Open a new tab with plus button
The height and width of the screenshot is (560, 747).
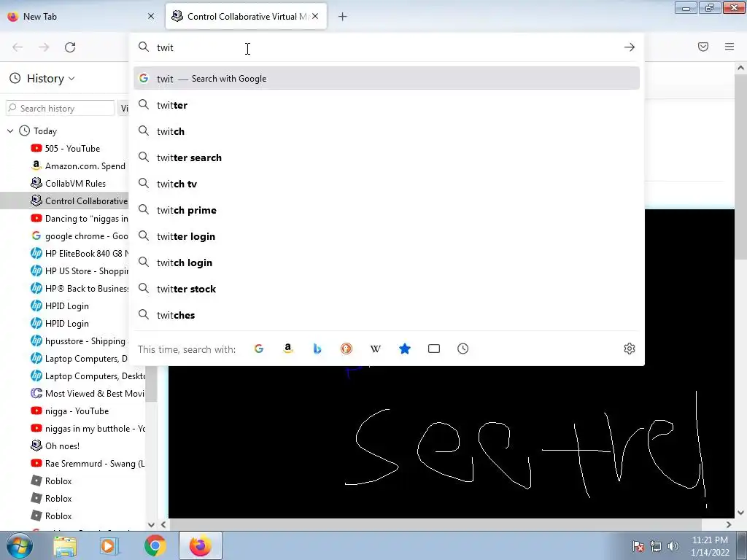pos(343,17)
